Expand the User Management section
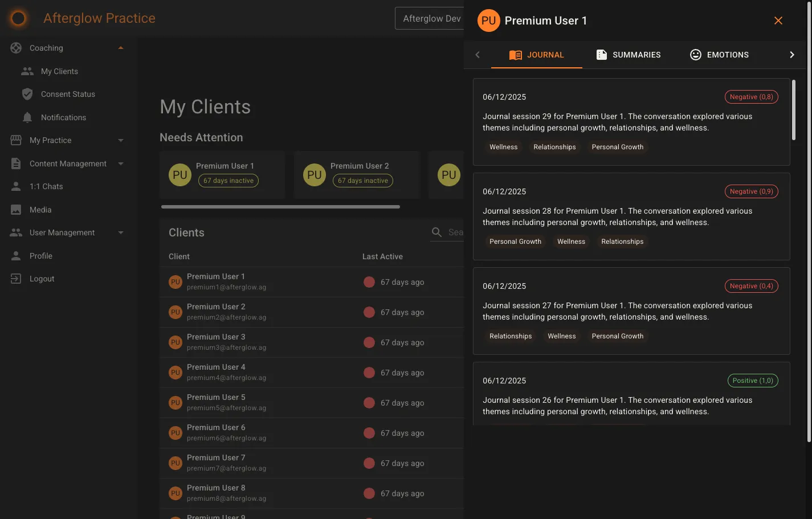Screen dimensions: 812x519 click(x=120, y=232)
